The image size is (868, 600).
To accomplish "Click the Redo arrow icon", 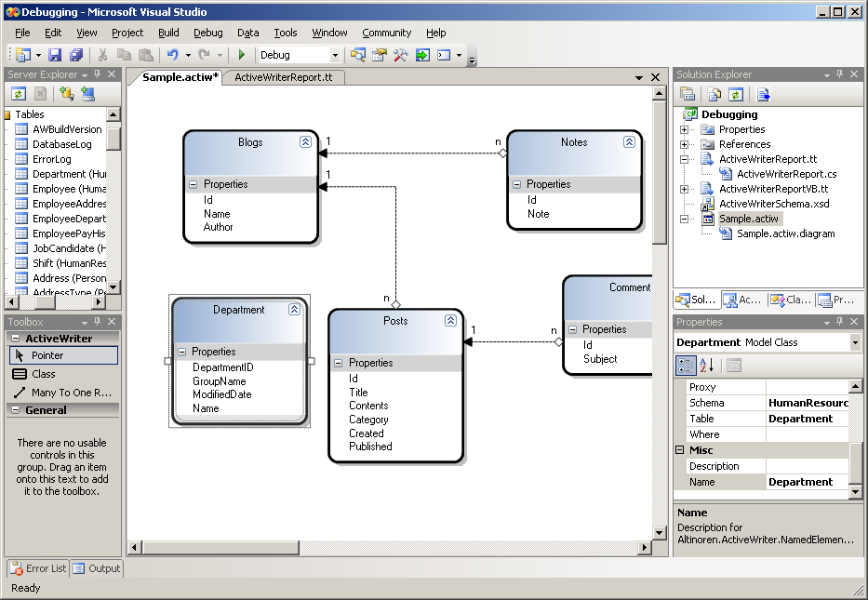I will tap(205, 55).
